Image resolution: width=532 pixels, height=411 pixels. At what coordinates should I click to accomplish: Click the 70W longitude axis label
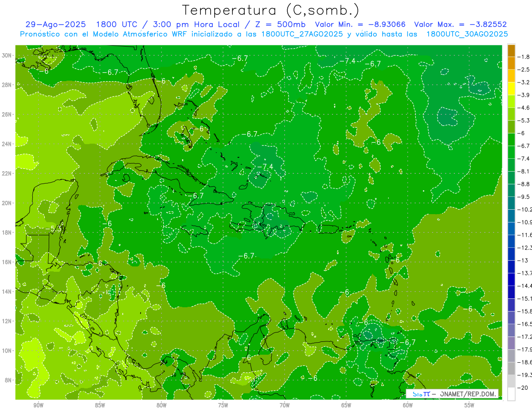click(x=285, y=405)
